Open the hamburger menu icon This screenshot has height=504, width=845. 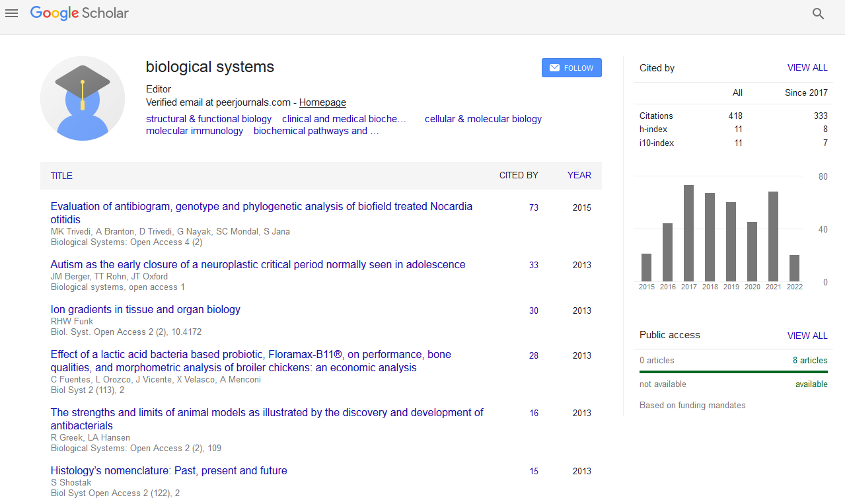11,13
